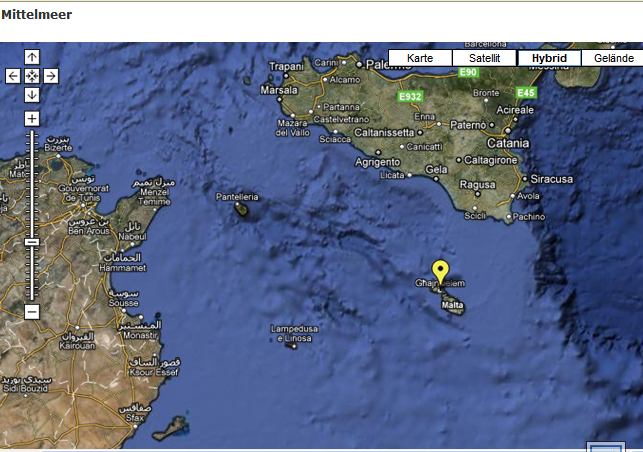This screenshot has height=452, width=643.
Task: Pan the map up with the arrow
Action: 32,57
